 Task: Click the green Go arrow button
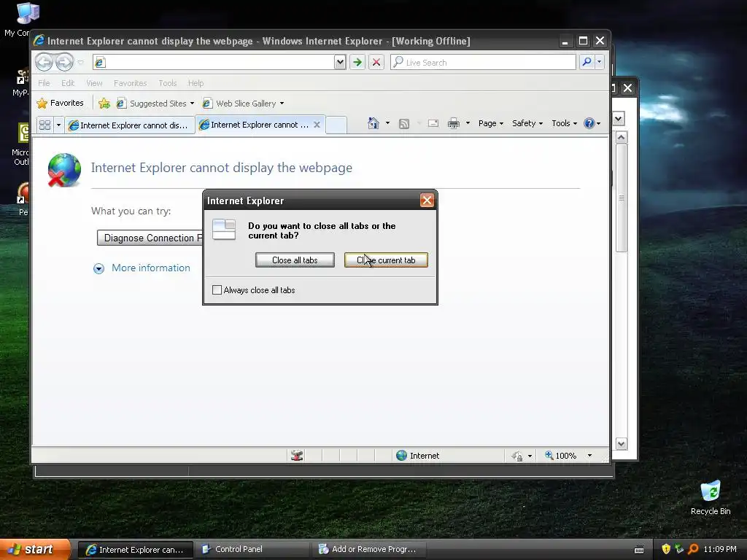357,62
